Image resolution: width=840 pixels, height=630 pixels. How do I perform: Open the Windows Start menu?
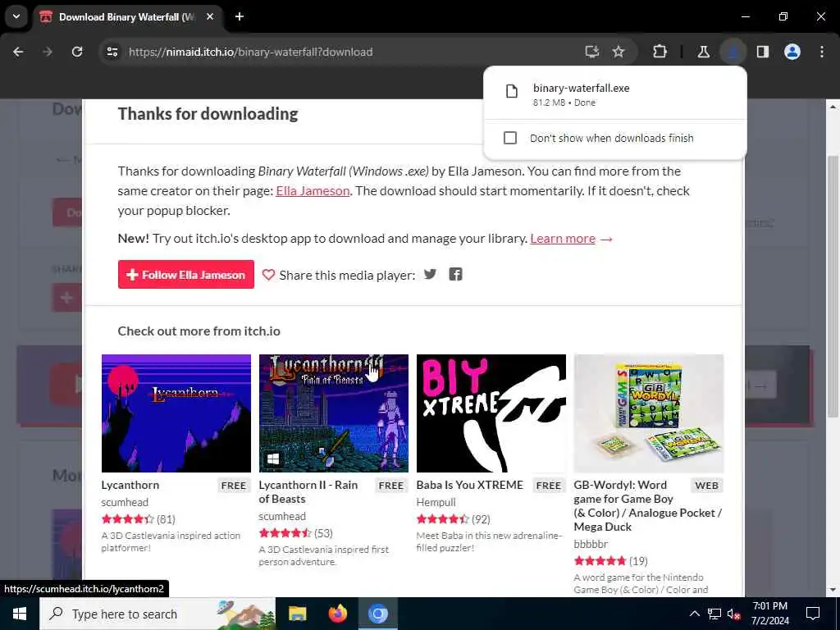tap(20, 614)
